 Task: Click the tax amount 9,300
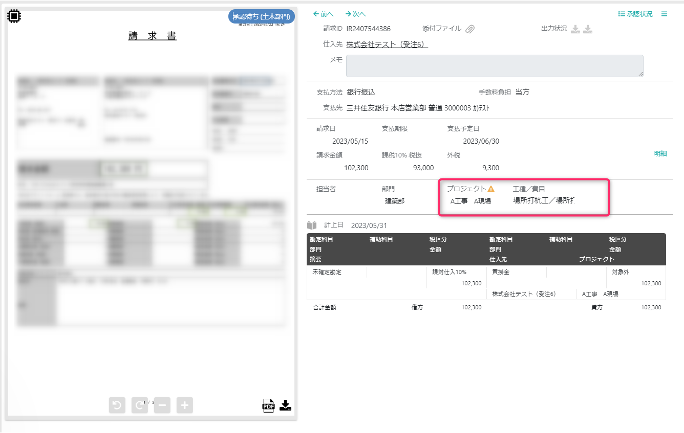coord(491,167)
